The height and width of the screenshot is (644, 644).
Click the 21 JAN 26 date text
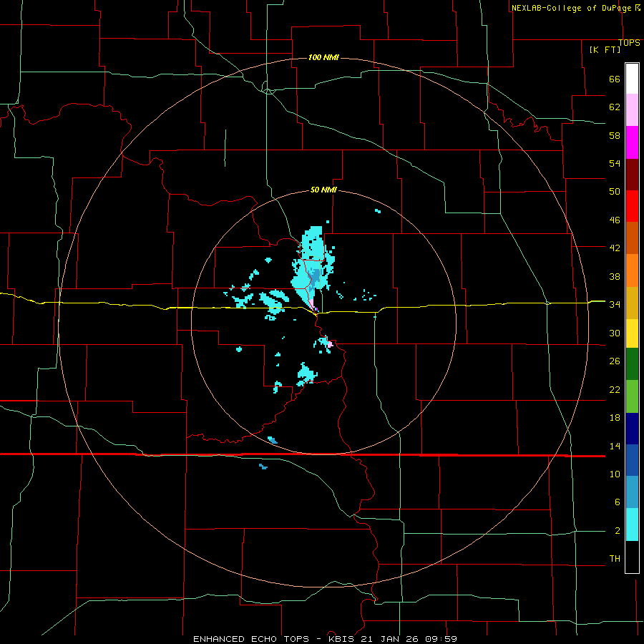(x=389, y=639)
